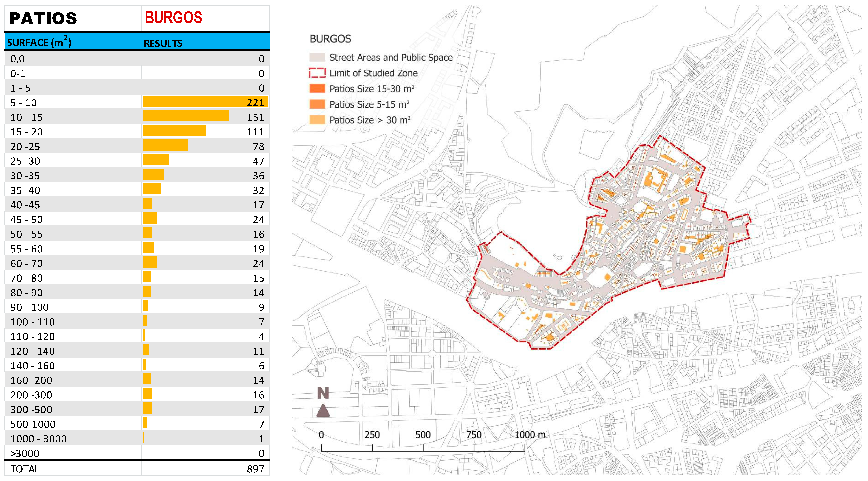
Task: Click the '5 - 10' surface row label
Action: (23, 103)
